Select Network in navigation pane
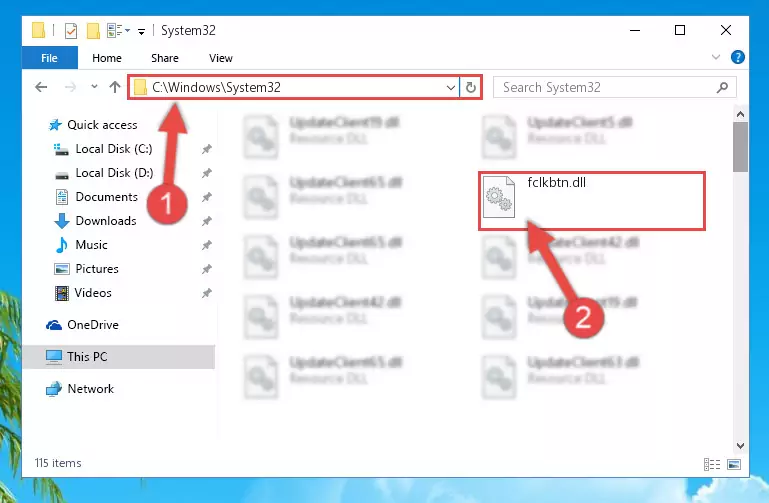The width and height of the screenshot is (769, 503). coord(90,389)
